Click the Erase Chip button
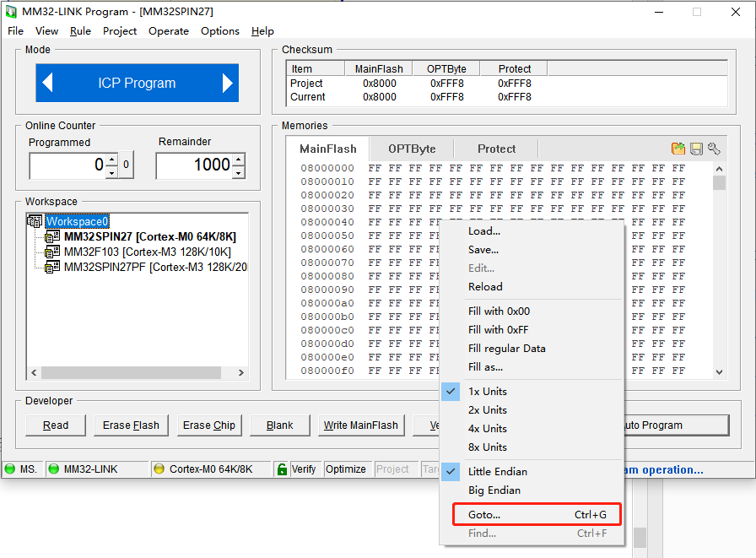Image resolution: width=756 pixels, height=558 pixels. [x=209, y=425]
